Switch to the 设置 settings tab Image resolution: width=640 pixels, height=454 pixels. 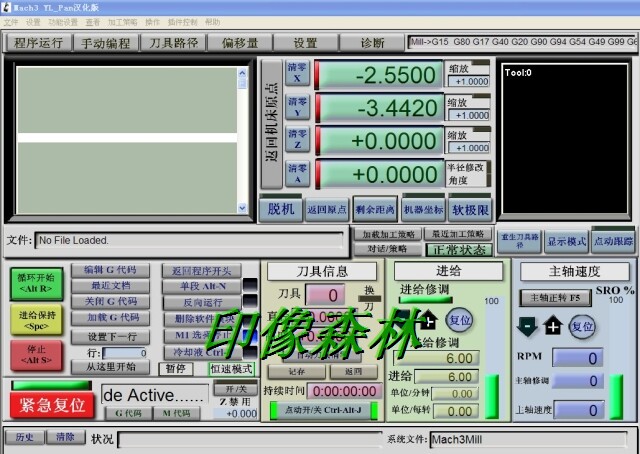306,42
